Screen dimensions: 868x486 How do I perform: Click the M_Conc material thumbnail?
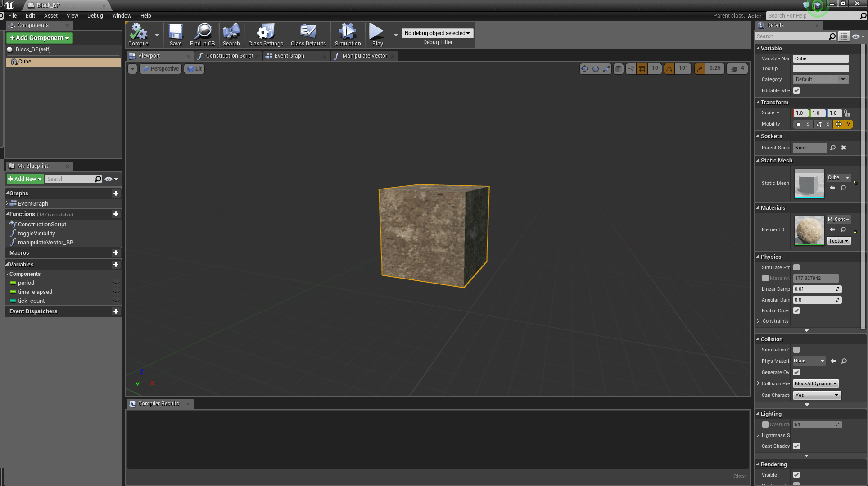(809, 231)
